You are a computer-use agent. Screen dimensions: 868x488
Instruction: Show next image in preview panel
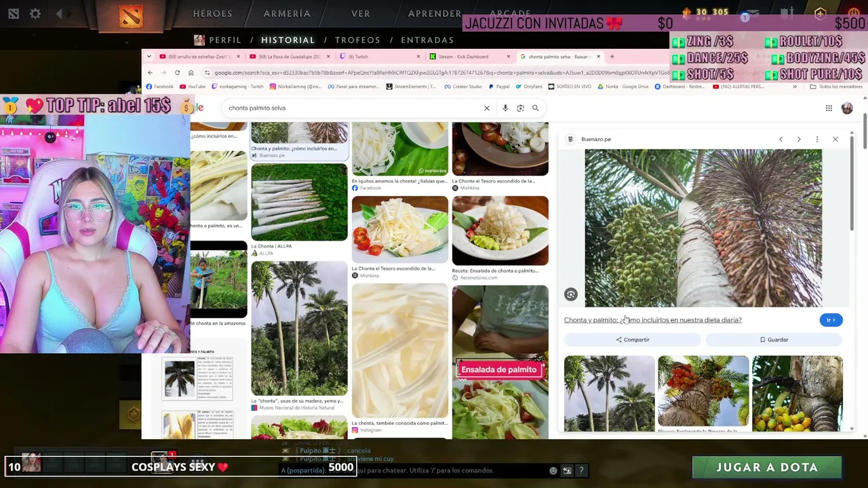[x=799, y=139]
